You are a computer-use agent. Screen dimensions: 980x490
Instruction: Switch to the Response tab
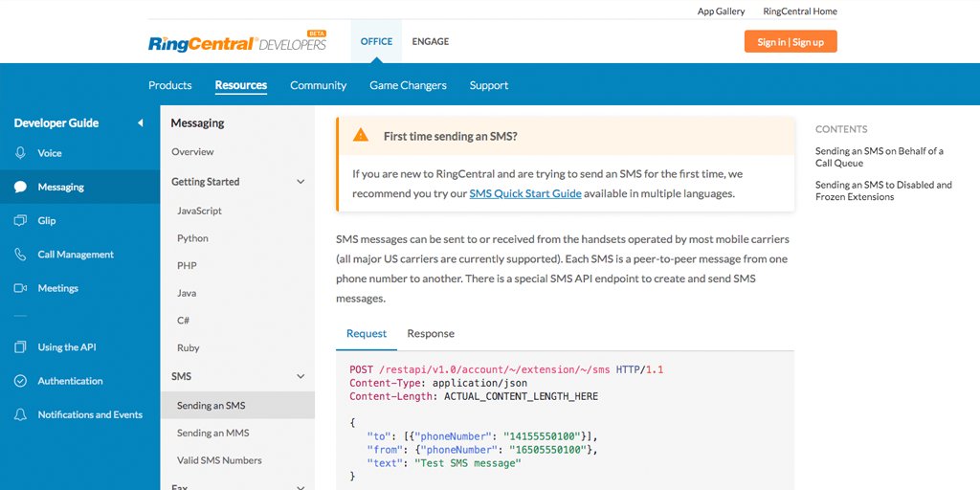(x=431, y=334)
